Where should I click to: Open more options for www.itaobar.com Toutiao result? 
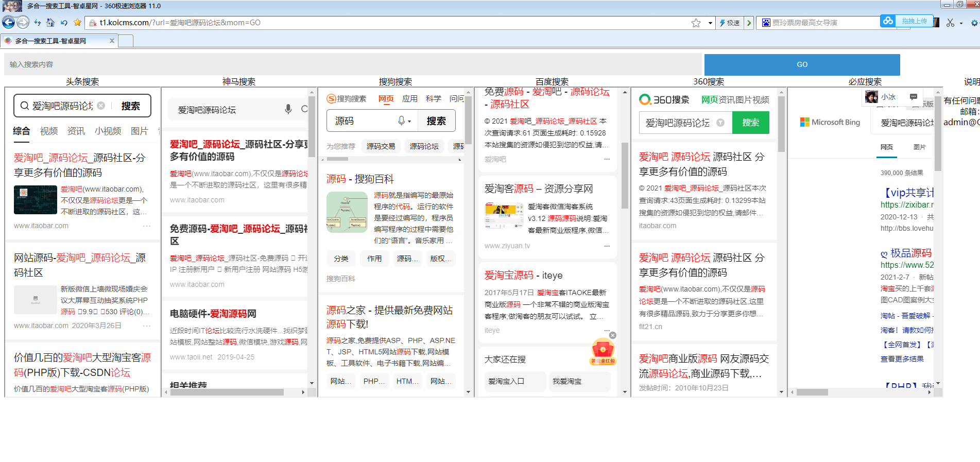147,226
